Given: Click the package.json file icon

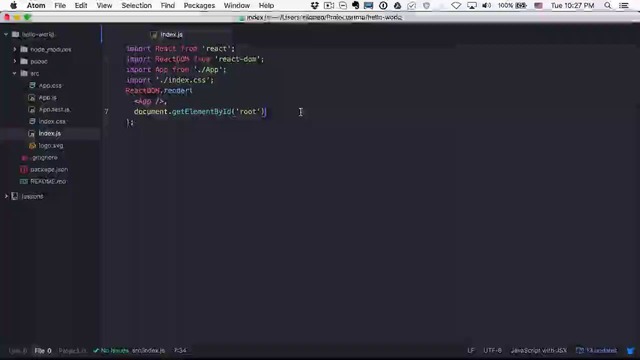Looking at the screenshot, I should point(24,169).
